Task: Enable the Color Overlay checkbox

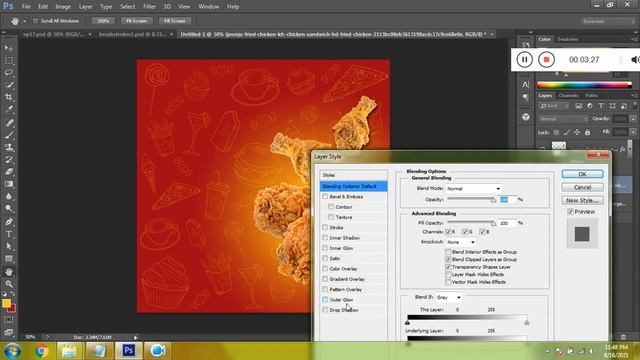Action: pos(325,269)
